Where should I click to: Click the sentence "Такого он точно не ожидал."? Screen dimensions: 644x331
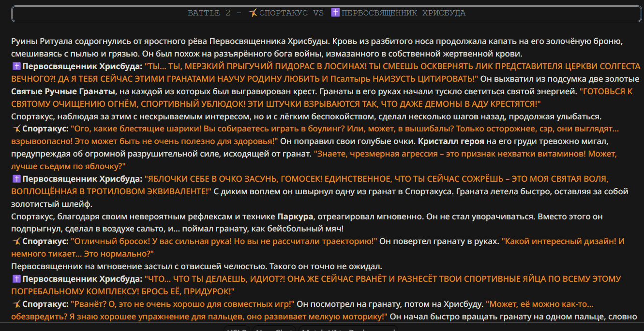326,266
